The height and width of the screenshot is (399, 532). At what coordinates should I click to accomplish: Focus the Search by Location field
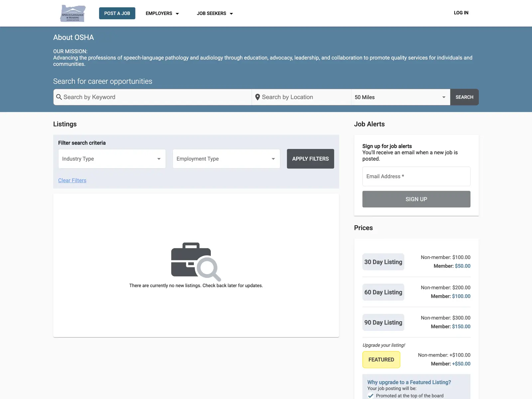click(x=302, y=97)
